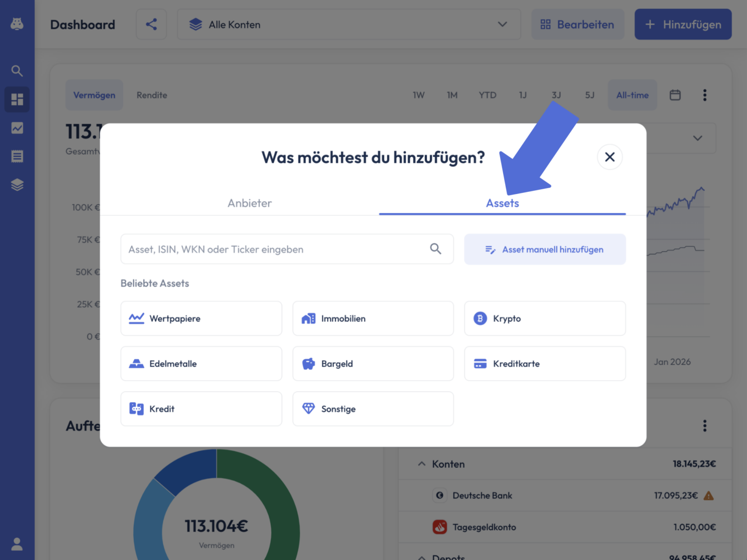Click the 17.095,23€ Deutsche Bank balance
This screenshot has width=747, height=560.
(x=676, y=496)
